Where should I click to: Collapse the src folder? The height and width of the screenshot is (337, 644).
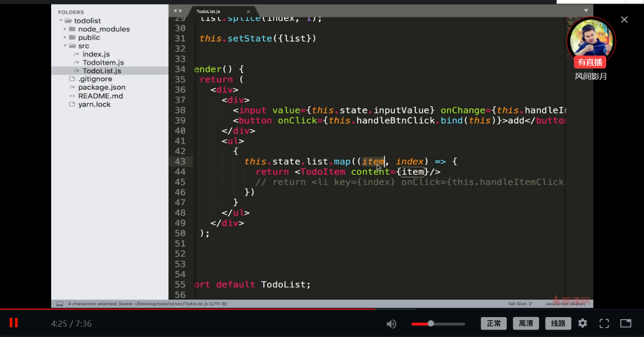coord(65,46)
